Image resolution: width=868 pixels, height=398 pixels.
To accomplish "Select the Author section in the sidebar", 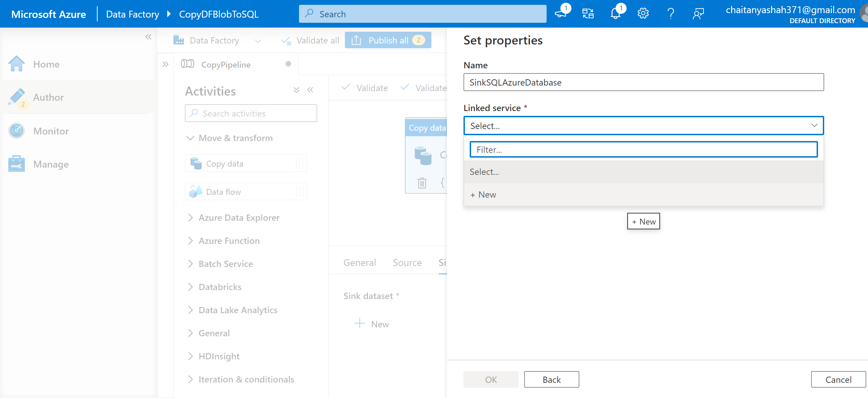I will point(48,97).
